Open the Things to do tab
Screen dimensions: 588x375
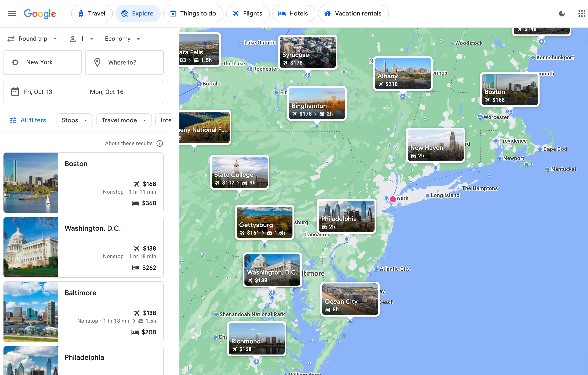click(193, 14)
